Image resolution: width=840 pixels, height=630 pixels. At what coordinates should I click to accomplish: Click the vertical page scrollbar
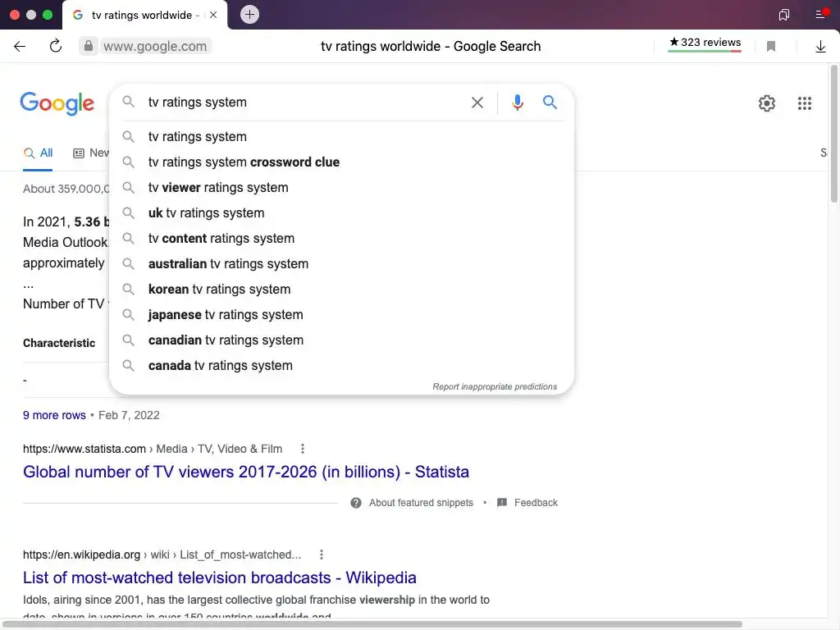pos(833,134)
